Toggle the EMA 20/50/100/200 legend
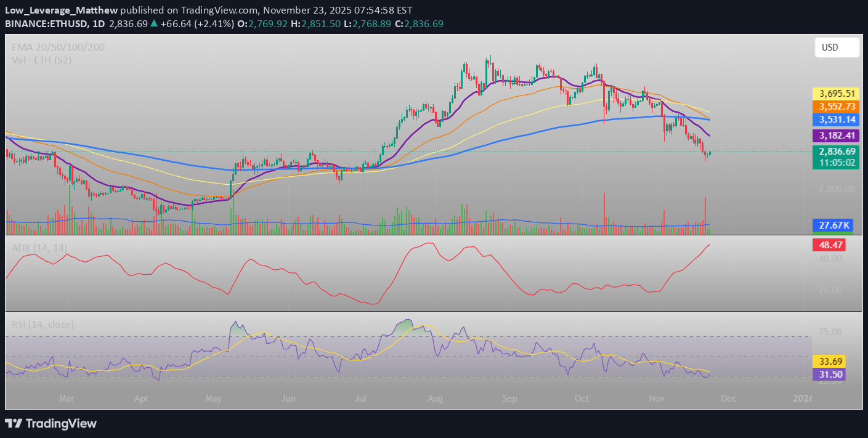 (57, 47)
